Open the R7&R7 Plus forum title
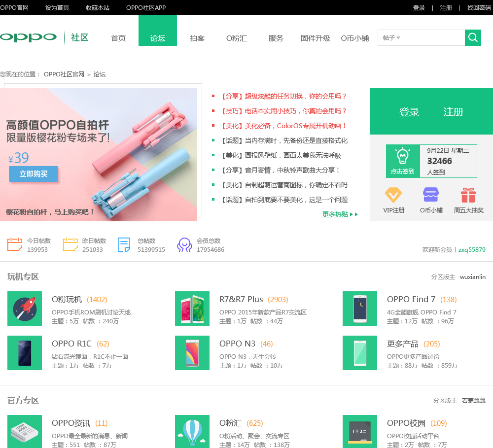 [241, 299]
